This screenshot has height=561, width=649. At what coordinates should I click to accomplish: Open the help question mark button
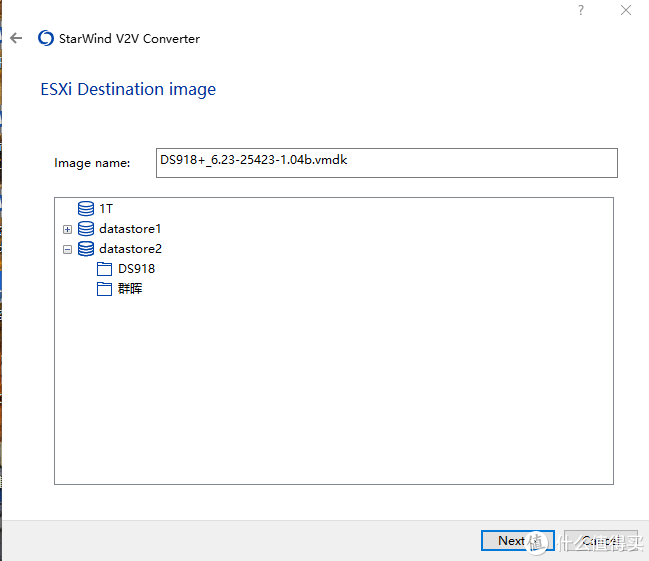point(581,10)
